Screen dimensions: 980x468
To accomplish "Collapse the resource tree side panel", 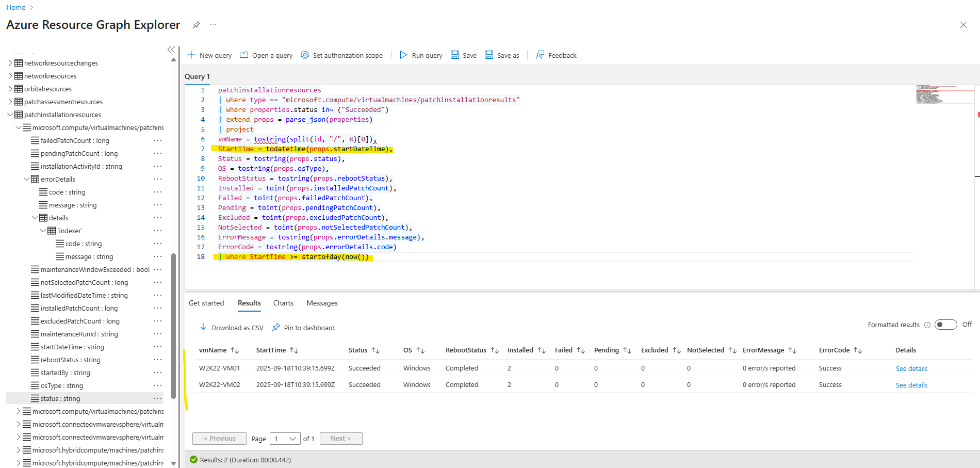I will [x=171, y=50].
